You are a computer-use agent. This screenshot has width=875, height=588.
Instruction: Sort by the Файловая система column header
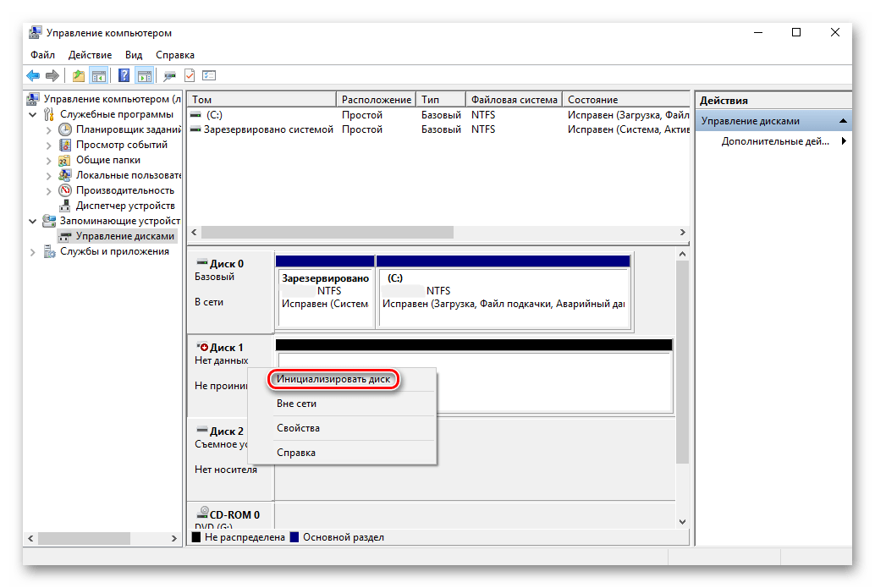coord(514,99)
